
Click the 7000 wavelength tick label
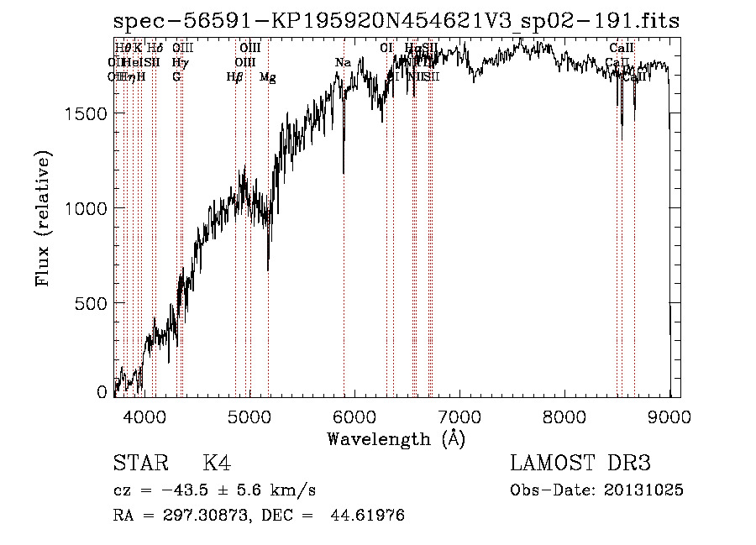pos(459,416)
